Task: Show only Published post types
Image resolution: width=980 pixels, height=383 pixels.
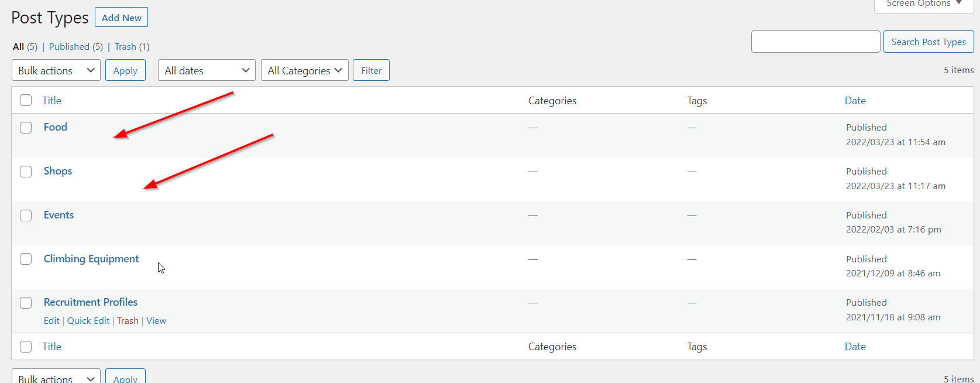Action: [x=69, y=47]
